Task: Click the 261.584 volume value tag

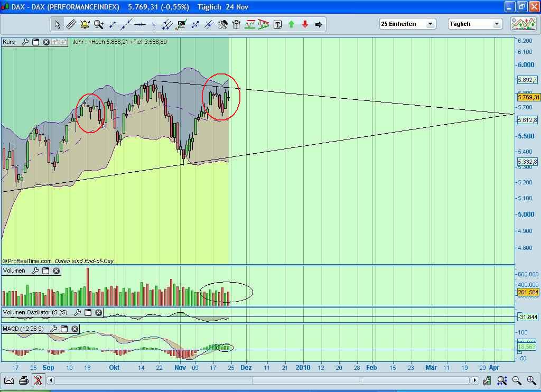Action: click(x=528, y=292)
